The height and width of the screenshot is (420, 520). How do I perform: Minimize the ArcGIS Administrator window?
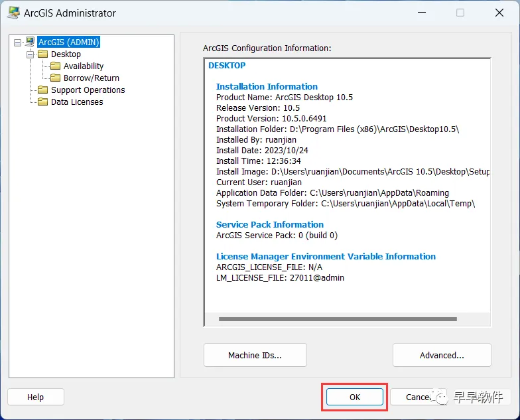(422, 13)
